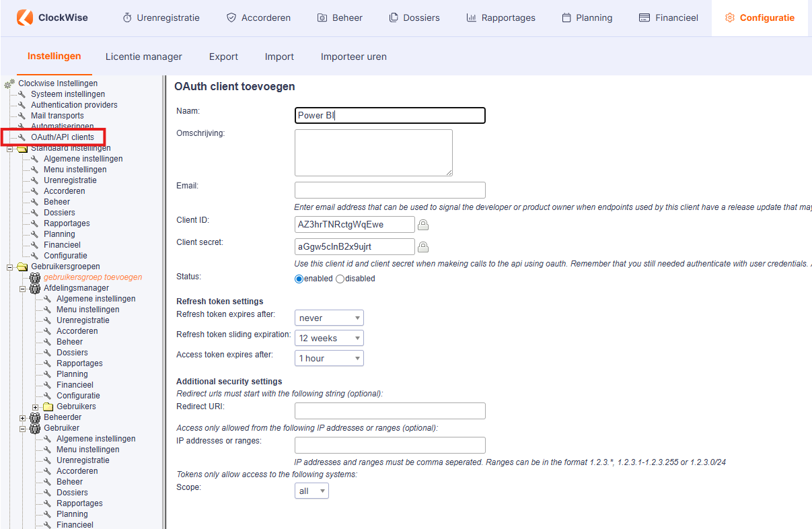Open Planning via the calendar icon

pos(565,17)
